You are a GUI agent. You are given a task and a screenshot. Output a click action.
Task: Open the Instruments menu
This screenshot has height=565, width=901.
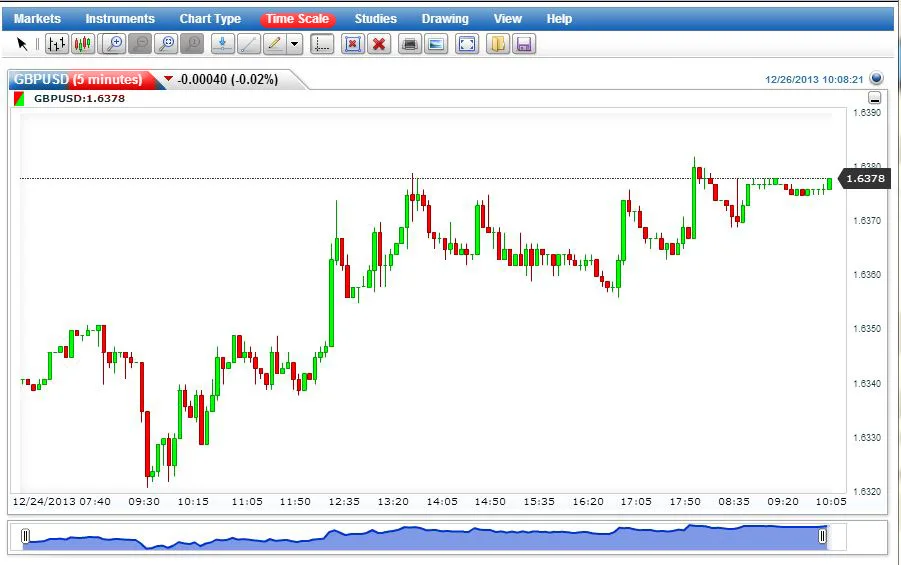click(x=120, y=19)
